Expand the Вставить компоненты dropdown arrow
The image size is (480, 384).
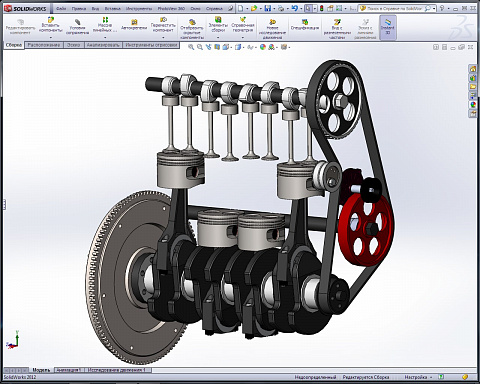pos(51,37)
